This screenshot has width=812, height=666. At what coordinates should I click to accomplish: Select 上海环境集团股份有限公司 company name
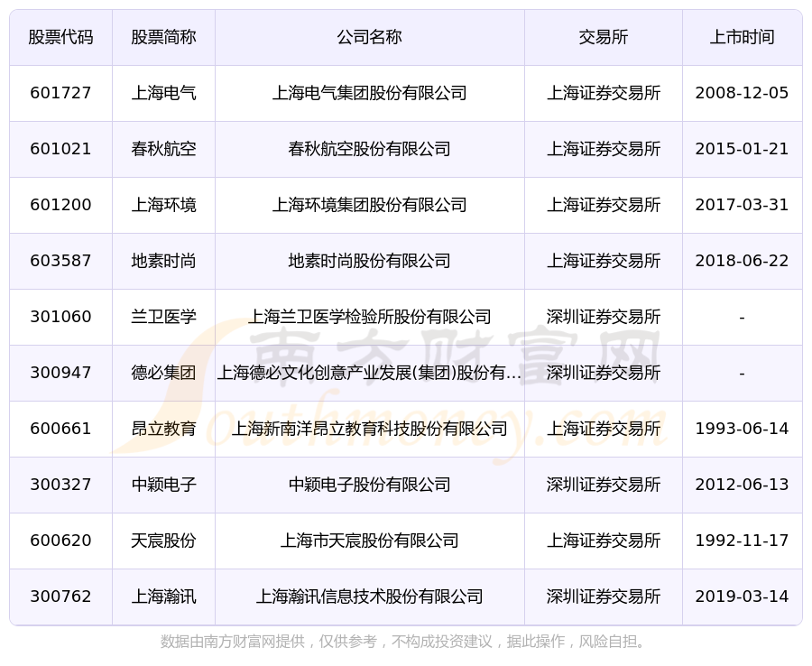tap(369, 205)
